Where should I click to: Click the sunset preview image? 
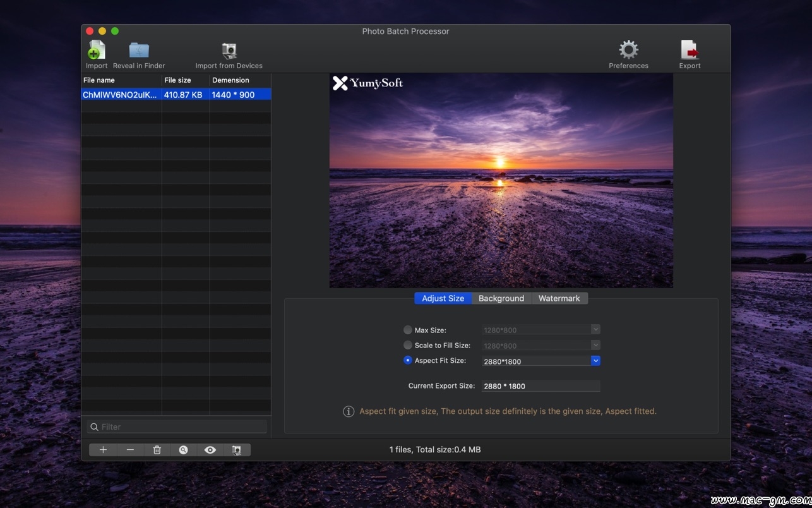pyautogui.click(x=501, y=181)
